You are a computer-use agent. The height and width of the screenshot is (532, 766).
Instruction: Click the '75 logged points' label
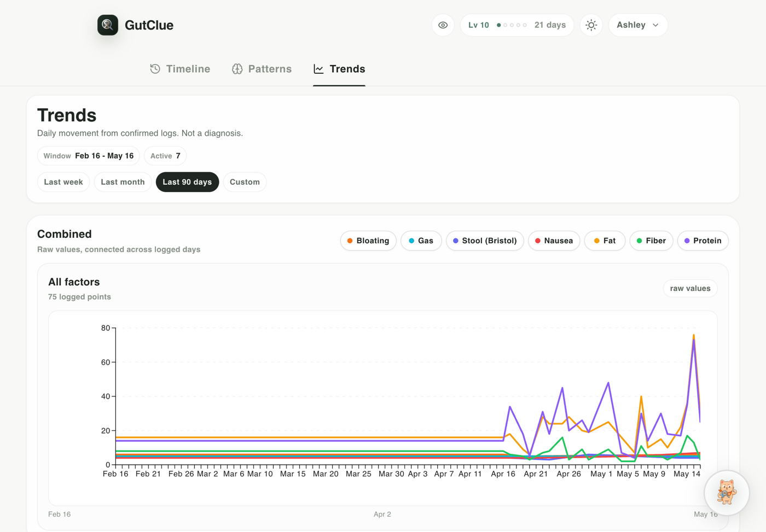(x=79, y=297)
